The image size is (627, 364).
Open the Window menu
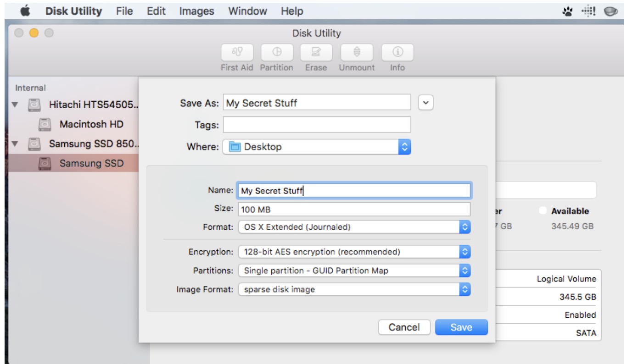point(248,11)
